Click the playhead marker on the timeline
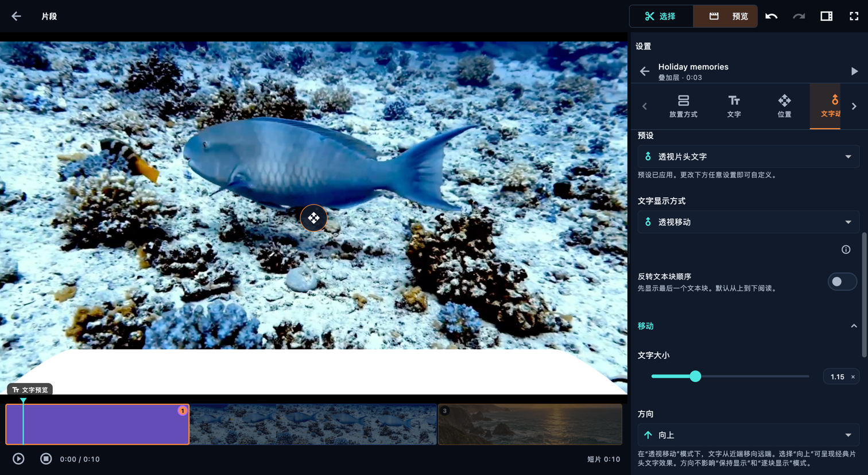Image resolution: width=868 pixels, height=475 pixels. pyautogui.click(x=23, y=400)
